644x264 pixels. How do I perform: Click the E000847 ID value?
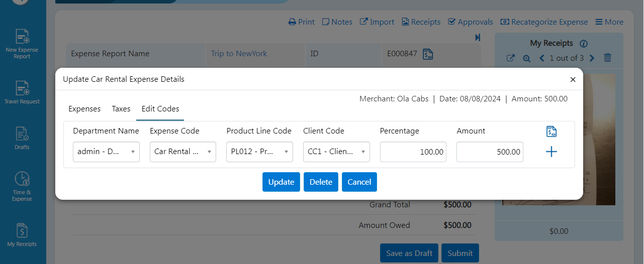point(402,54)
